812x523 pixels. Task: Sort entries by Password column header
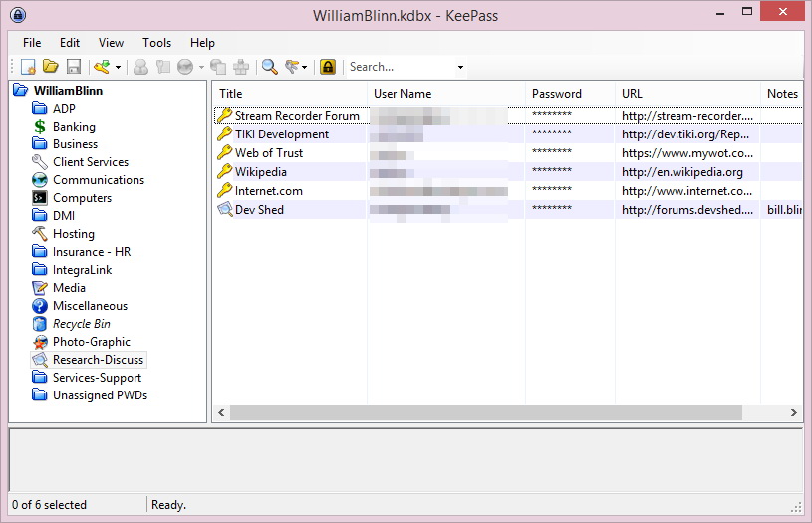pyautogui.click(x=570, y=94)
